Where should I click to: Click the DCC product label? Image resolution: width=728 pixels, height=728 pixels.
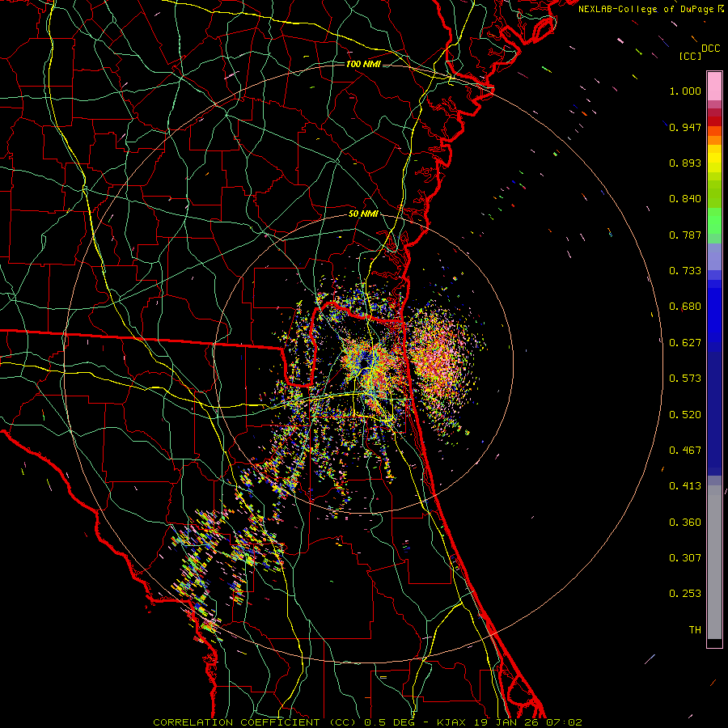(x=710, y=49)
